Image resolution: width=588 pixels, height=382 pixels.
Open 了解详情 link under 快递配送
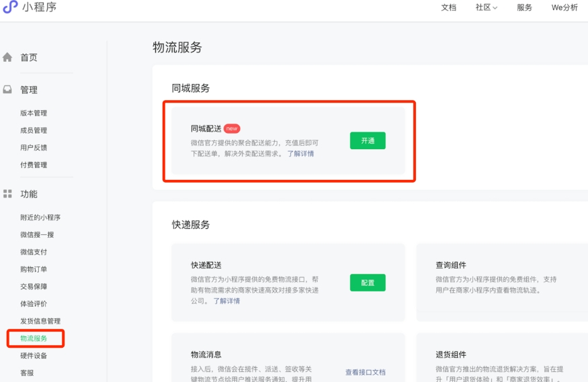[226, 301]
